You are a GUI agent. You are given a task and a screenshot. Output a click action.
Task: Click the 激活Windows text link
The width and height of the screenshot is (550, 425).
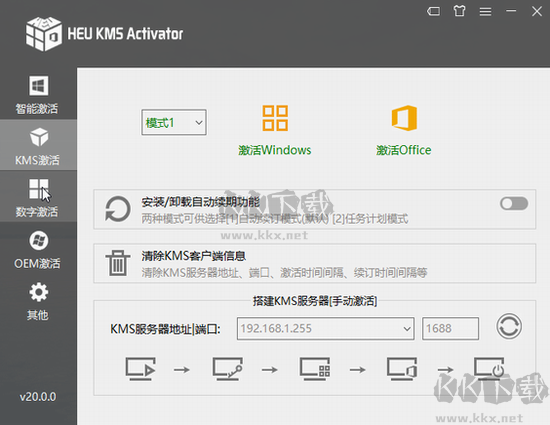coord(275,150)
